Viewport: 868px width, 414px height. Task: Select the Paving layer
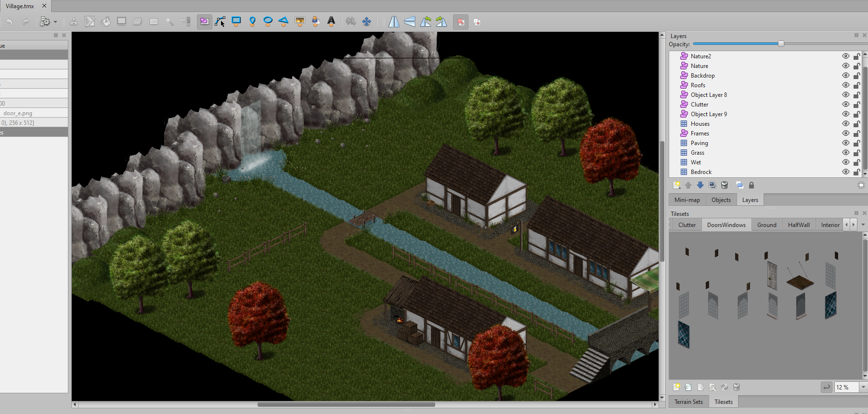pyautogui.click(x=699, y=143)
